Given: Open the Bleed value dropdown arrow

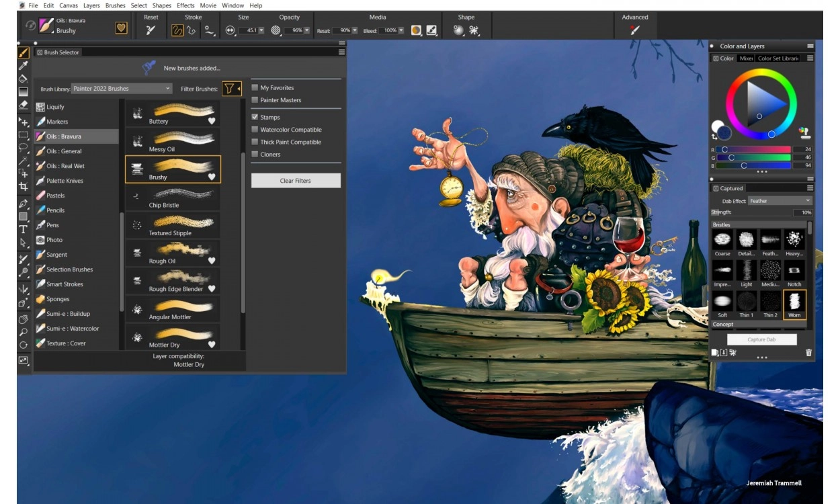Looking at the screenshot, I should pyautogui.click(x=401, y=30).
